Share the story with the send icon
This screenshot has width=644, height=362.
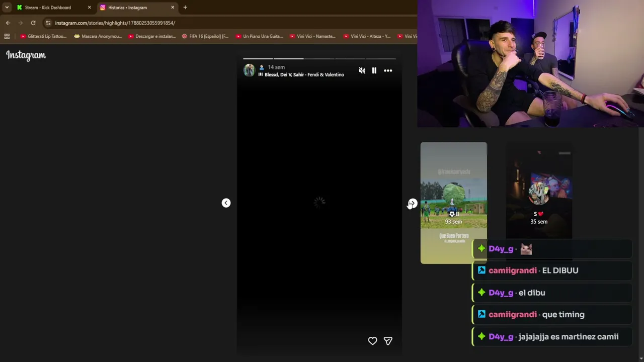(x=388, y=341)
